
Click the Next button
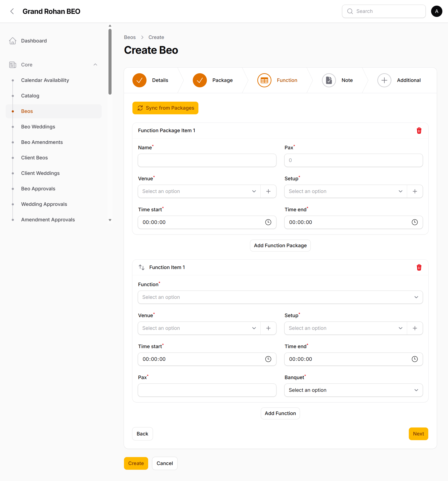418,434
